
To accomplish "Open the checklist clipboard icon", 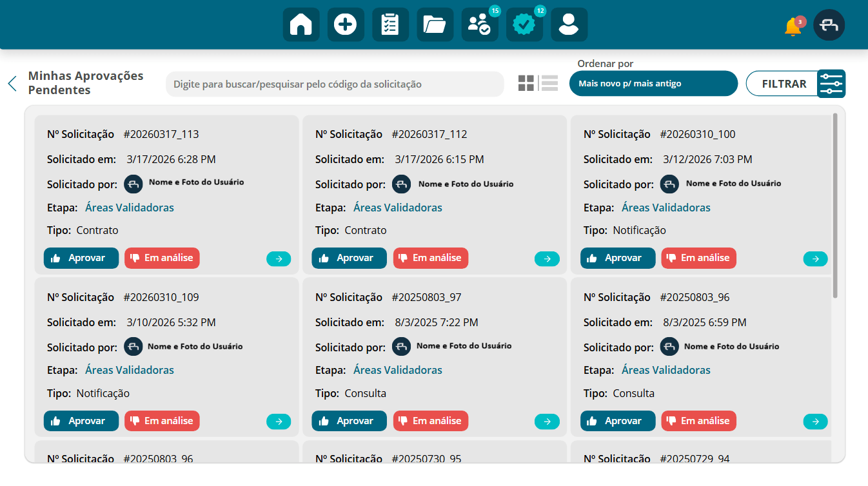I will tap(390, 24).
